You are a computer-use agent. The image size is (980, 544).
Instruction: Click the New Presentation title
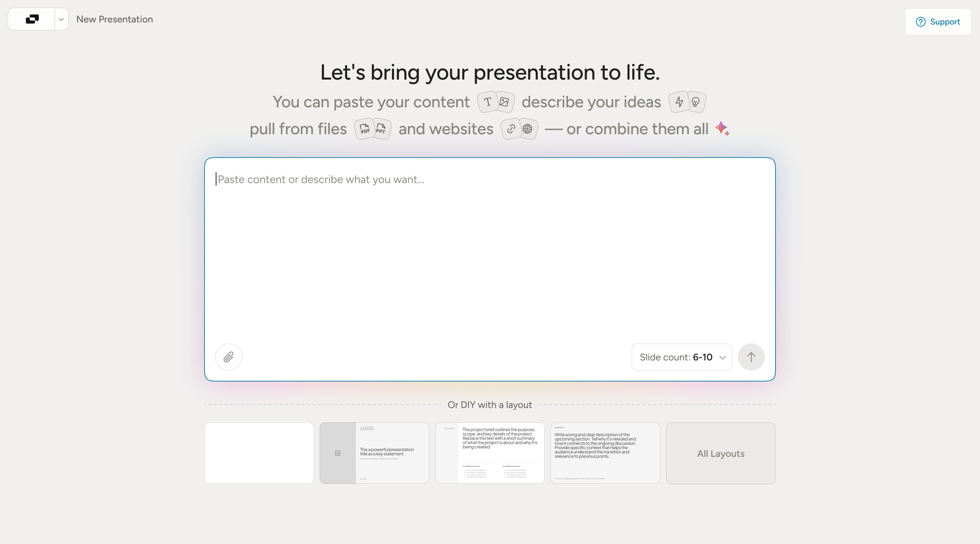[115, 19]
